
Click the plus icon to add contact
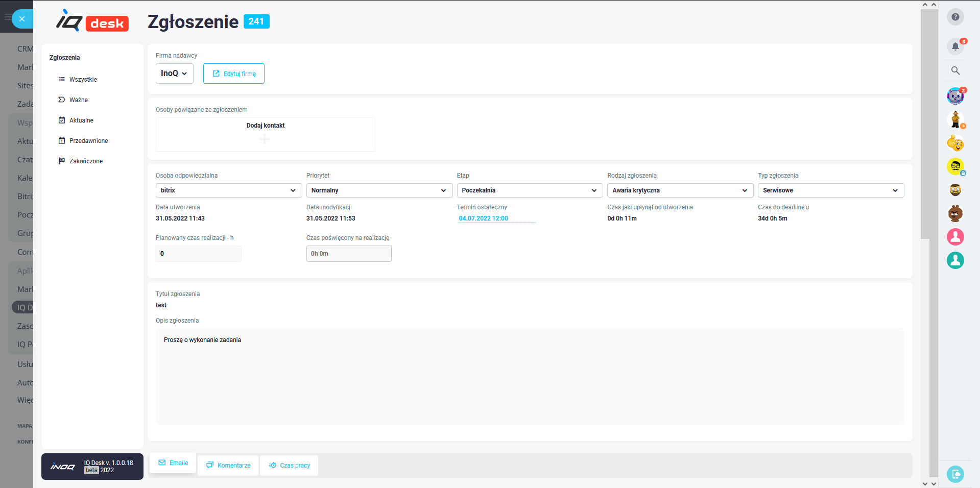[x=265, y=139]
